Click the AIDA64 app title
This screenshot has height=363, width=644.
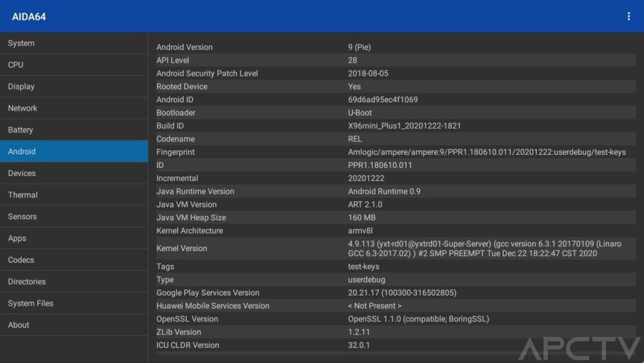[29, 17]
